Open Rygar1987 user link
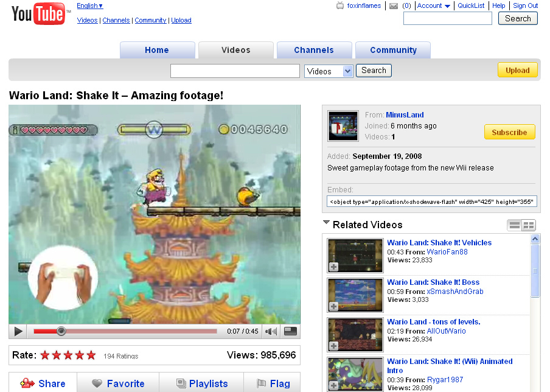The image size is (550, 392). click(445, 380)
